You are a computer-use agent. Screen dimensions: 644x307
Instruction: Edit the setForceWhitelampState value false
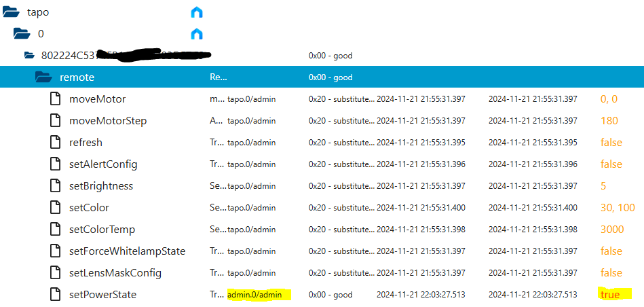(x=611, y=251)
